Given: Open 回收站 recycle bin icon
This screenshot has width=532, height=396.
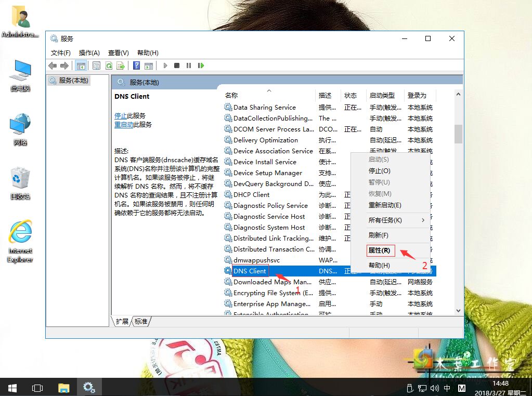Looking at the screenshot, I should [20, 183].
